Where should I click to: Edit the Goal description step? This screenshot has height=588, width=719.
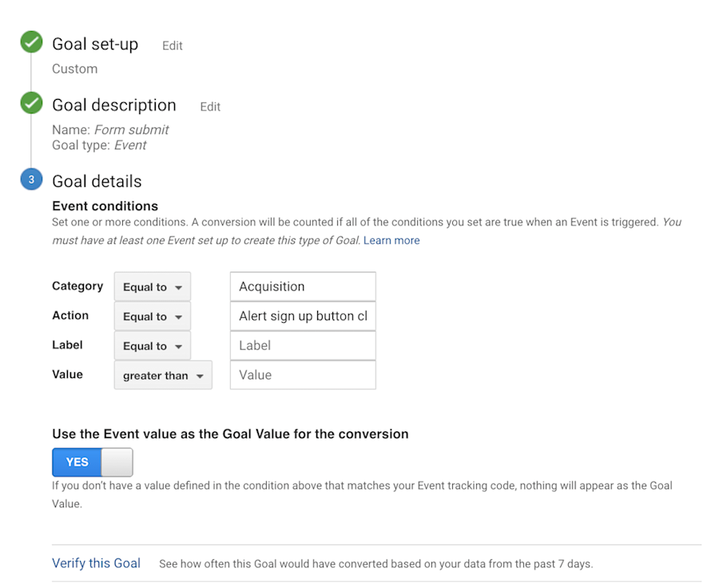click(210, 107)
